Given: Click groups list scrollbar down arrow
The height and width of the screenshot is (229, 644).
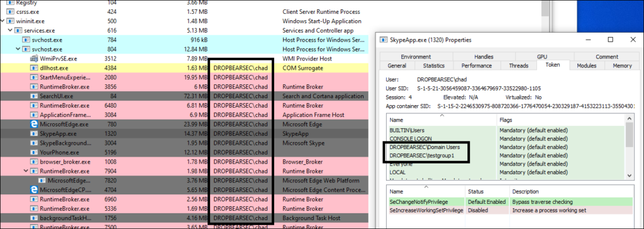Looking at the screenshot, I should pos(628,176).
